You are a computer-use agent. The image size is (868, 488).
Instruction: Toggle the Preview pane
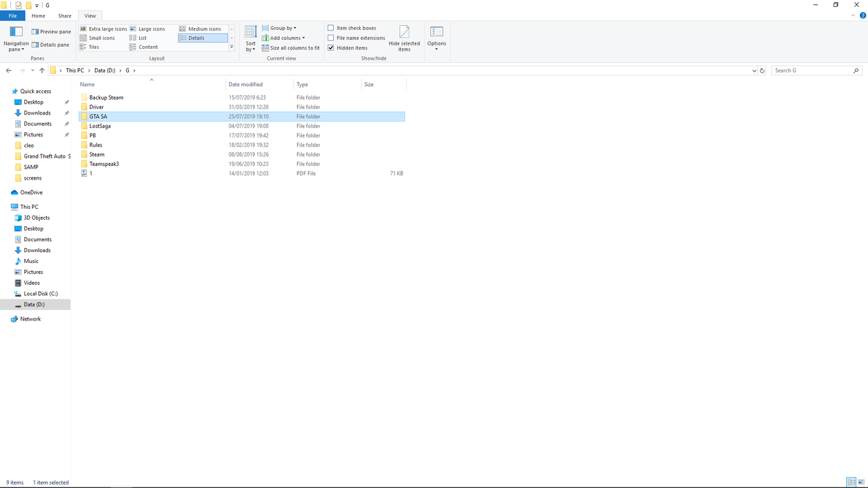point(51,32)
